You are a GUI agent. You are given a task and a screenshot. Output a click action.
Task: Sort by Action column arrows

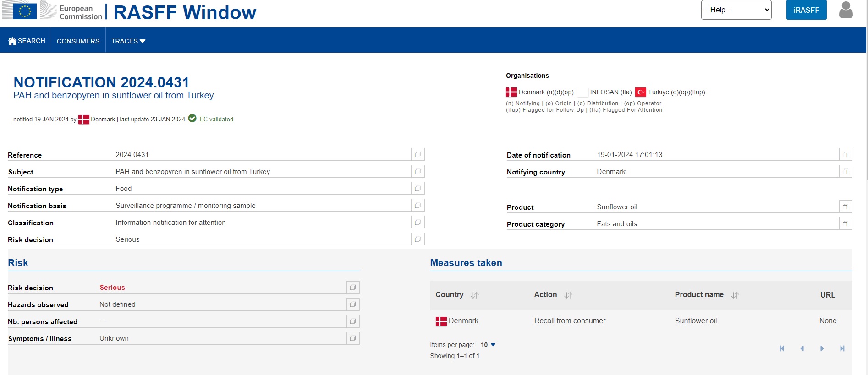coord(568,295)
